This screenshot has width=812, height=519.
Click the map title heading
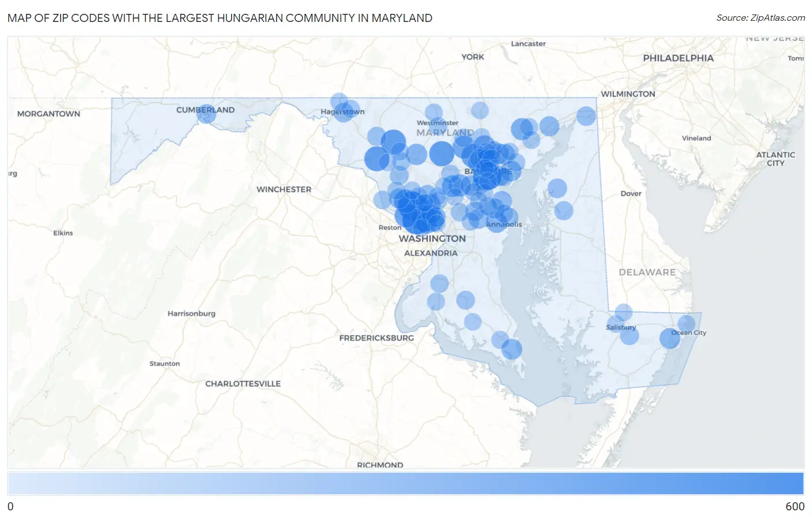click(220, 18)
